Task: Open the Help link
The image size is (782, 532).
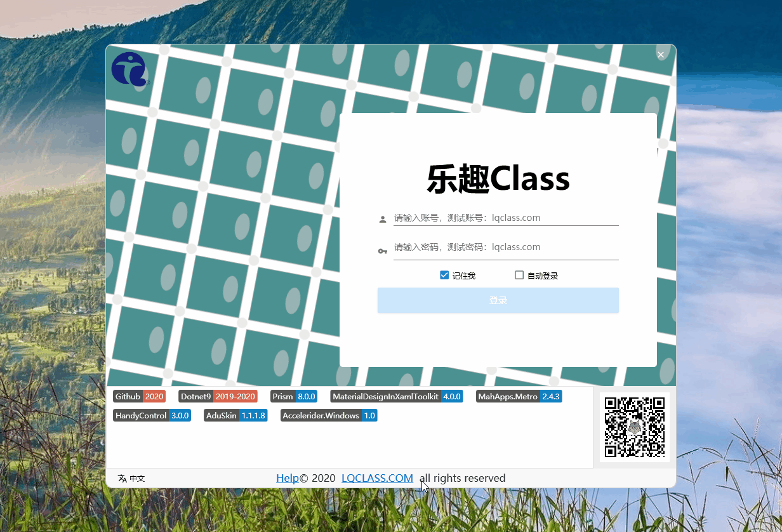Action: [288, 478]
